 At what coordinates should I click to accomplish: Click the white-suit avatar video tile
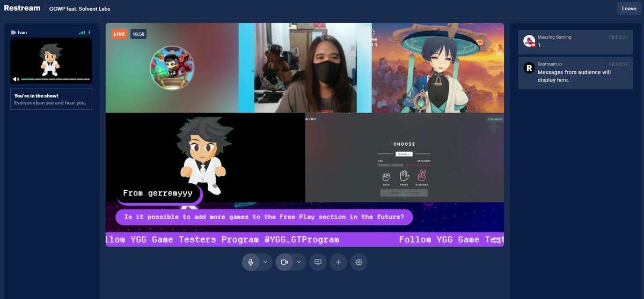coord(205,158)
